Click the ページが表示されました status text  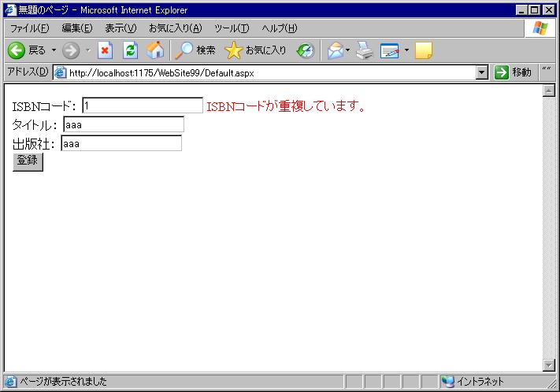[63, 381]
